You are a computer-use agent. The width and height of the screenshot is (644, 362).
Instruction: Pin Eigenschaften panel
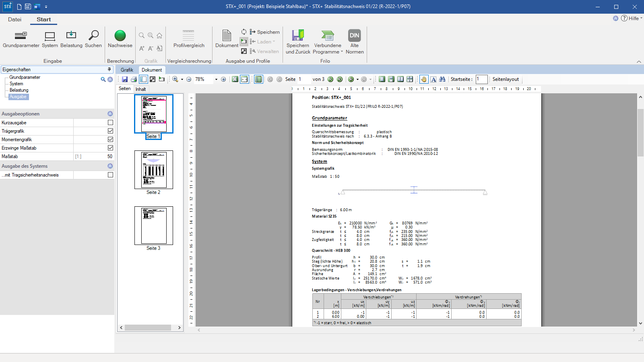pos(109,70)
